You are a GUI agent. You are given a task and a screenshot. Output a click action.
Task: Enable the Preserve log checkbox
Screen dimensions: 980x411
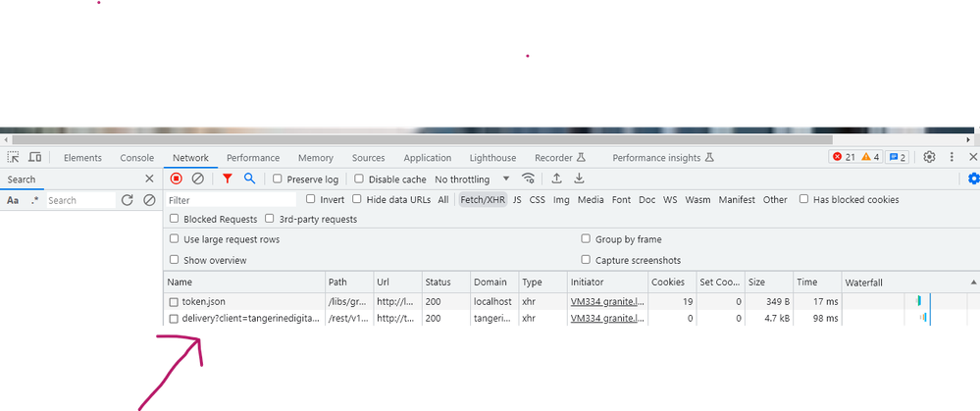278,180
